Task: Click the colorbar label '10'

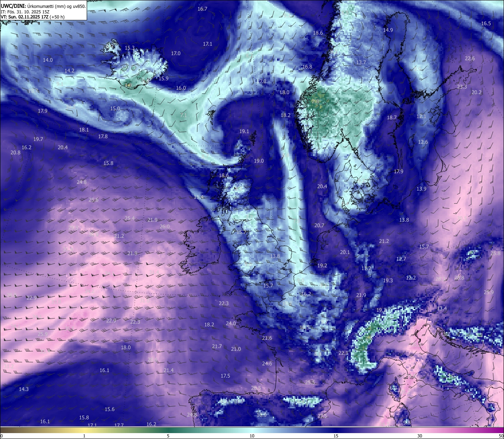Action: tap(252, 436)
